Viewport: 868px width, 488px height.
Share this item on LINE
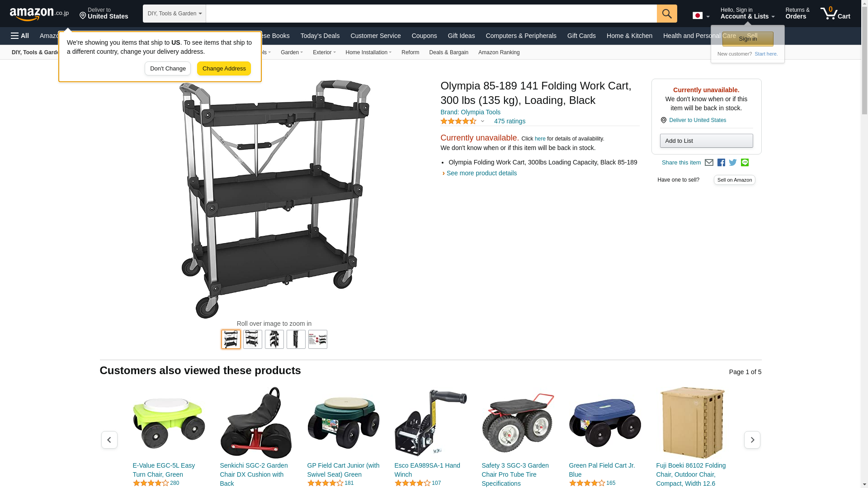point(745,163)
